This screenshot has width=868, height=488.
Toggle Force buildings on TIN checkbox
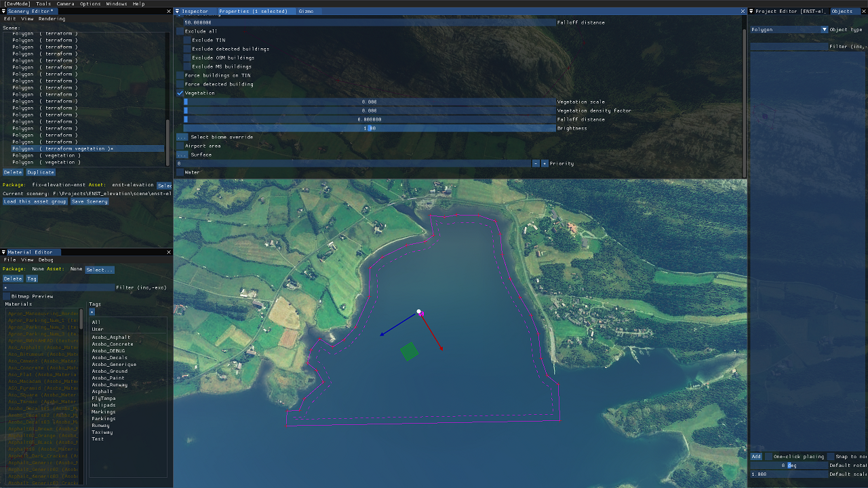pyautogui.click(x=180, y=75)
